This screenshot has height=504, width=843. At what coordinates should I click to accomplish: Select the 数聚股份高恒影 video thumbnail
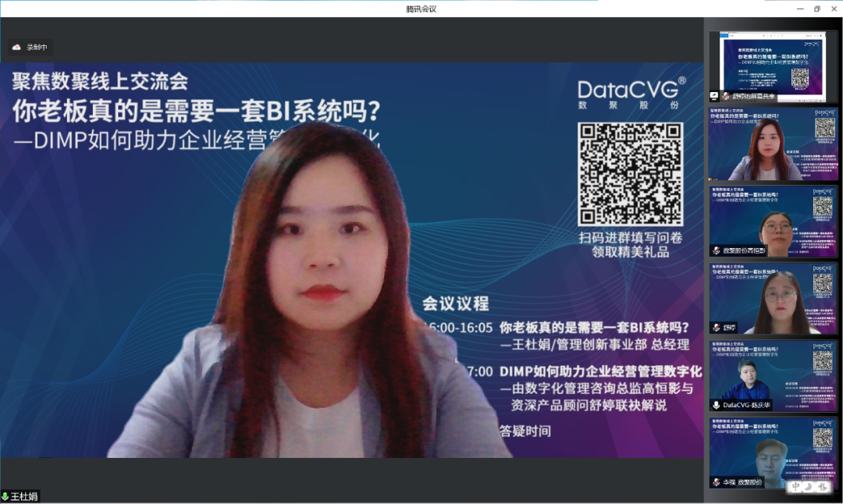click(773, 222)
